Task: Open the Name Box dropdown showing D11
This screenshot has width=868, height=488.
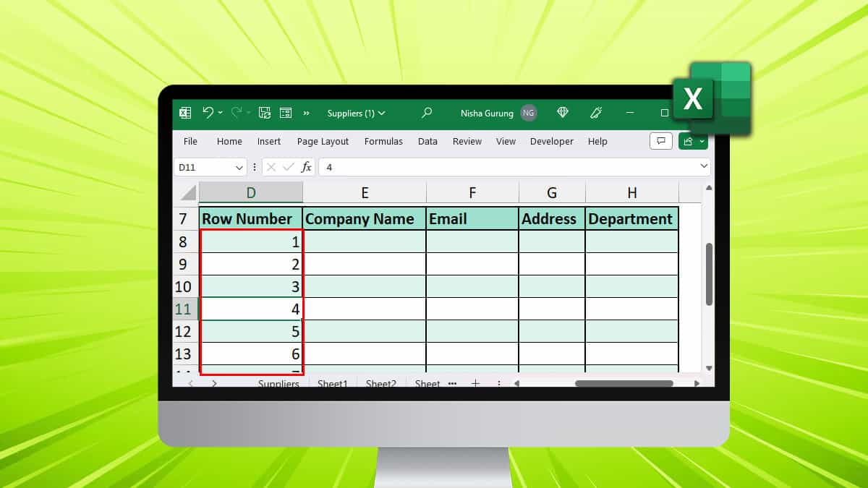Action: (239, 166)
